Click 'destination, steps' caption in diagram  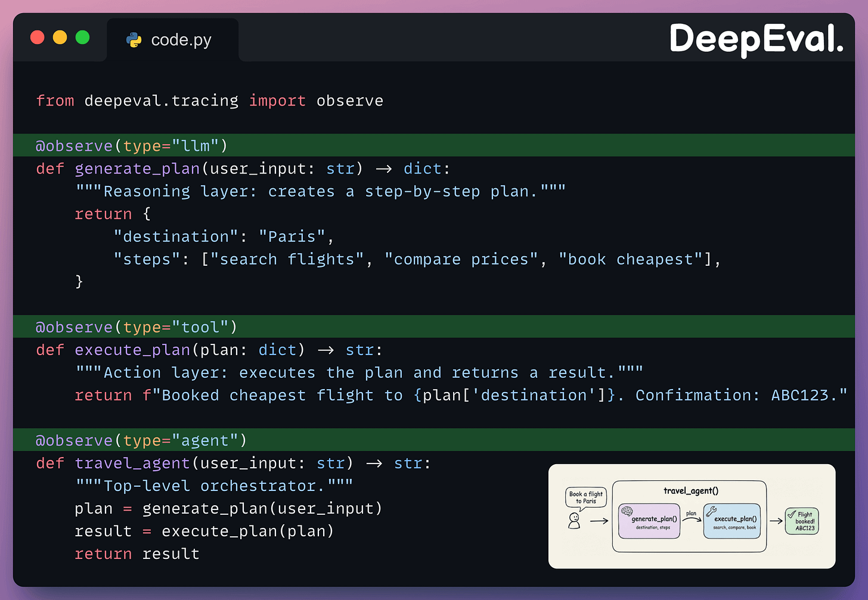click(x=653, y=527)
